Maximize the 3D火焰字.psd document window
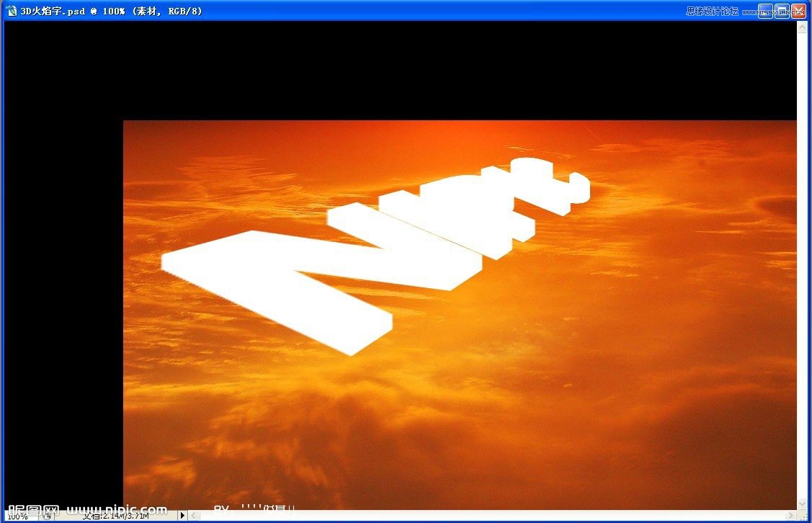Image resolution: width=812 pixels, height=523 pixels. click(782, 11)
